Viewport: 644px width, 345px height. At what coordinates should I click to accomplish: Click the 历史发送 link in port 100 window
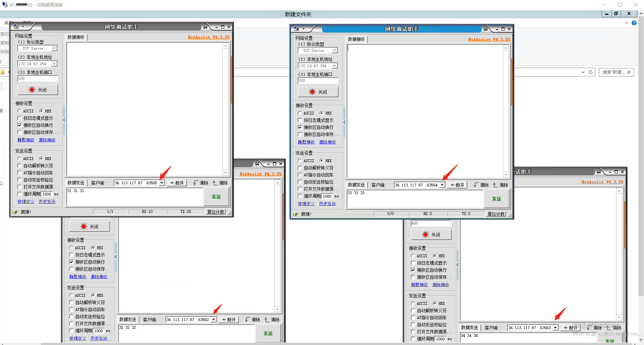(x=47, y=202)
